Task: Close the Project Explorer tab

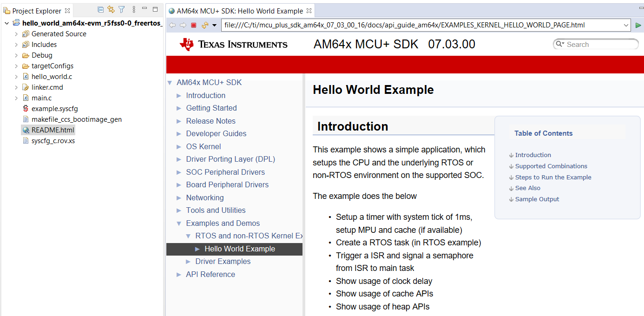Action: pyautogui.click(x=67, y=10)
